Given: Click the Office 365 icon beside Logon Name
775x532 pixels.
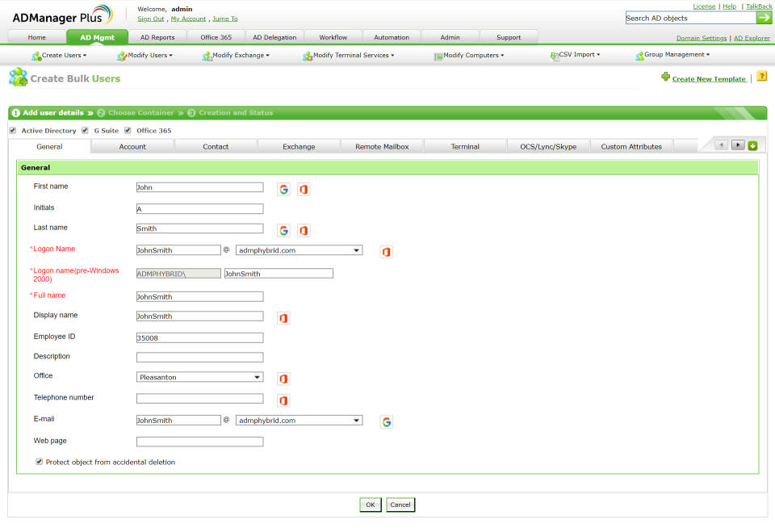Looking at the screenshot, I should (x=386, y=251).
